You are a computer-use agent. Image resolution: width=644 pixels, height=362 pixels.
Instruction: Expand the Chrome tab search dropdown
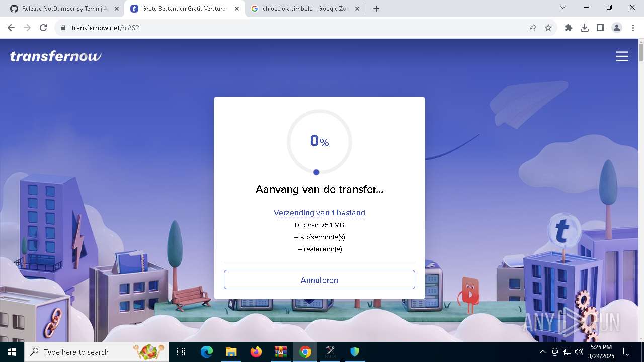pos(563,7)
